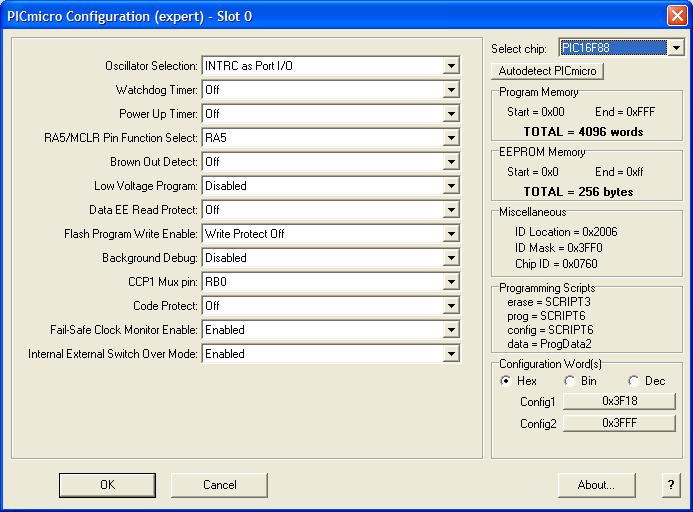Viewport: 693px width, 512px height.
Task: Click the Config2 value button 0x3FFF
Action: (x=619, y=423)
